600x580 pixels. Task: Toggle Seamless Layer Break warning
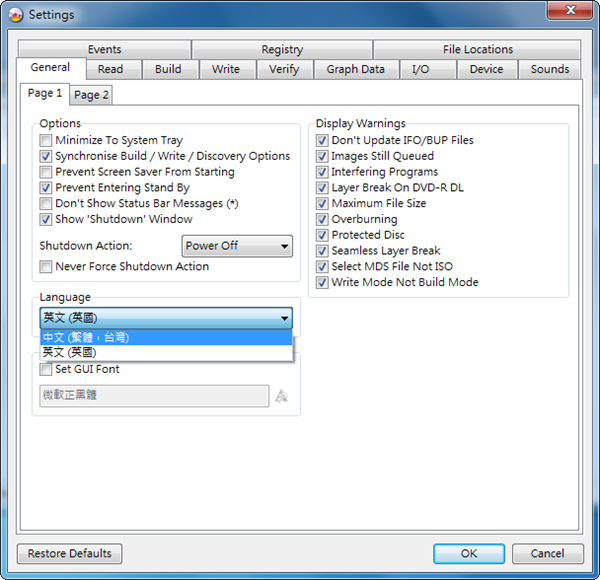[322, 251]
